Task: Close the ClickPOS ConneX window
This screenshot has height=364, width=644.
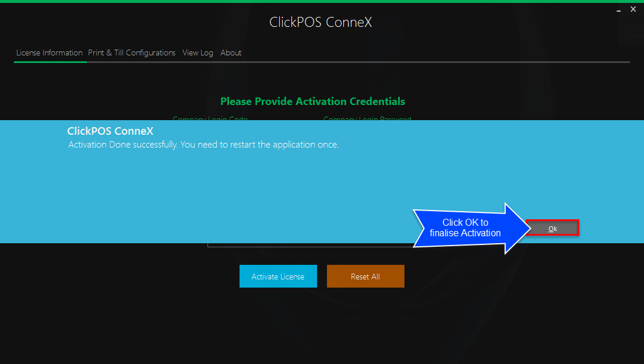Action: (x=633, y=9)
